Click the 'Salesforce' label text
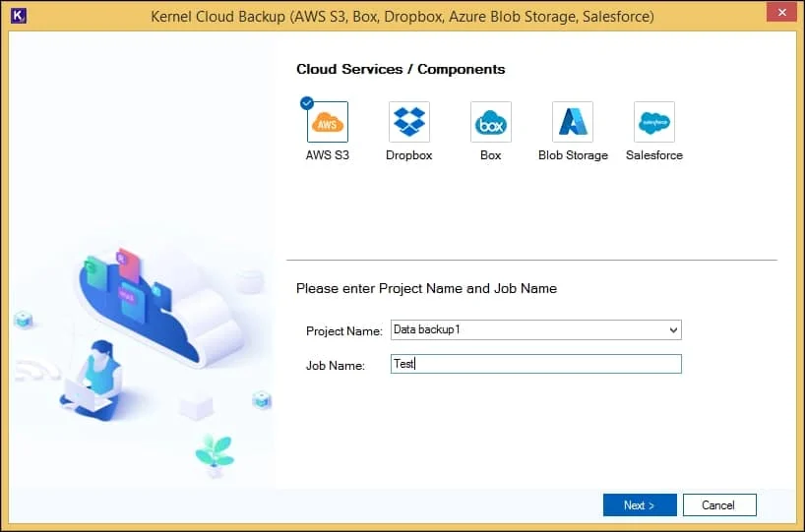805x532 pixels. click(x=654, y=155)
